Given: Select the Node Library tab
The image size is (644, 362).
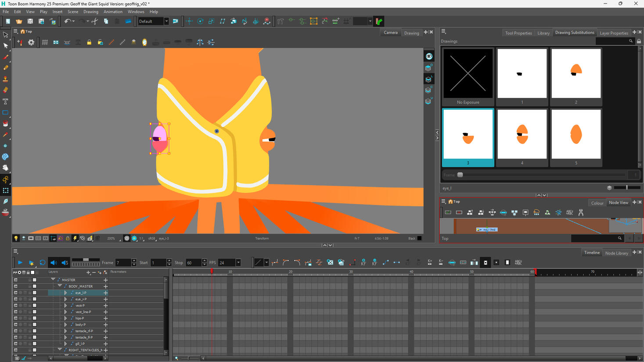Looking at the screenshot, I should click(617, 253).
